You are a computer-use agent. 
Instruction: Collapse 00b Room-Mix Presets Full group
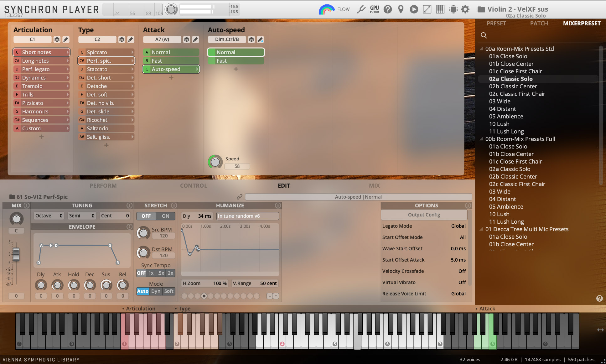click(x=481, y=139)
